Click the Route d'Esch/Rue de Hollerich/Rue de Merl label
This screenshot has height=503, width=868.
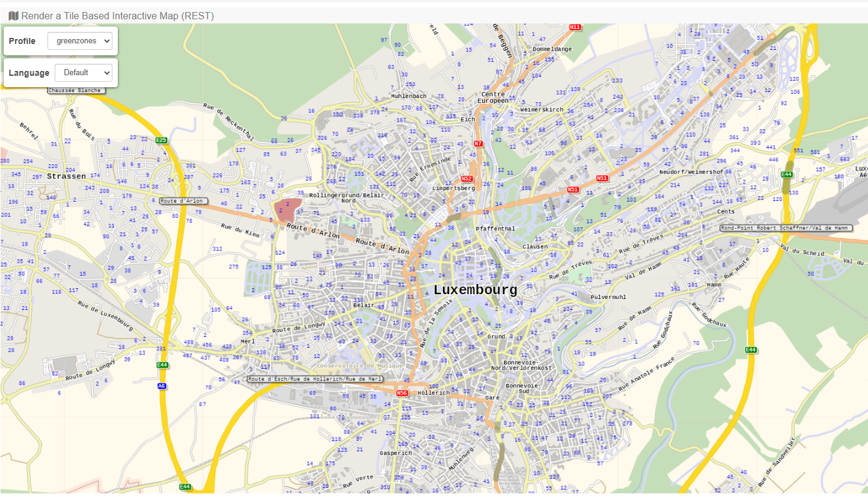coord(316,379)
